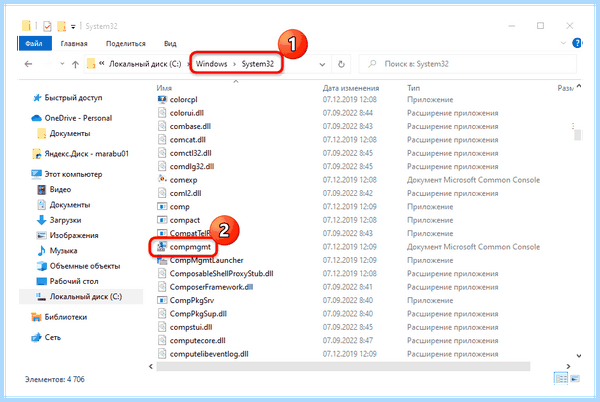
Task: Expand address bar history dropdown
Action: (322, 65)
